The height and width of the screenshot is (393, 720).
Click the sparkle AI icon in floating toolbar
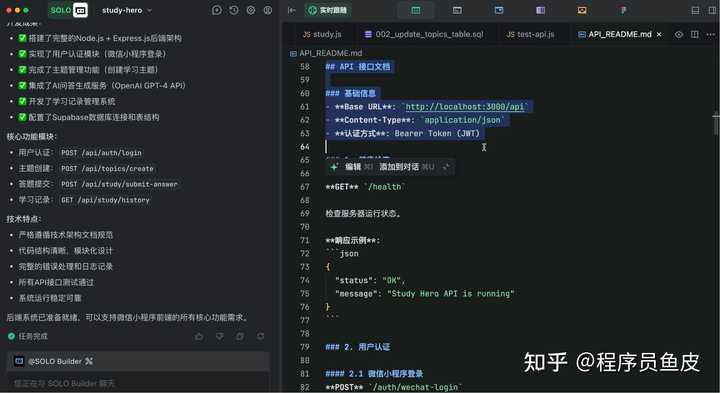pos(334,167)
